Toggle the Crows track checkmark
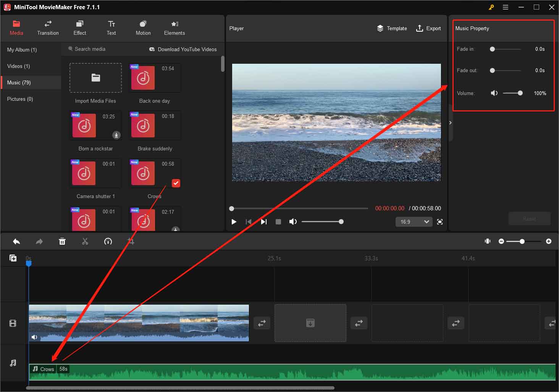This screenshot has height=392, width=559. 176,183
